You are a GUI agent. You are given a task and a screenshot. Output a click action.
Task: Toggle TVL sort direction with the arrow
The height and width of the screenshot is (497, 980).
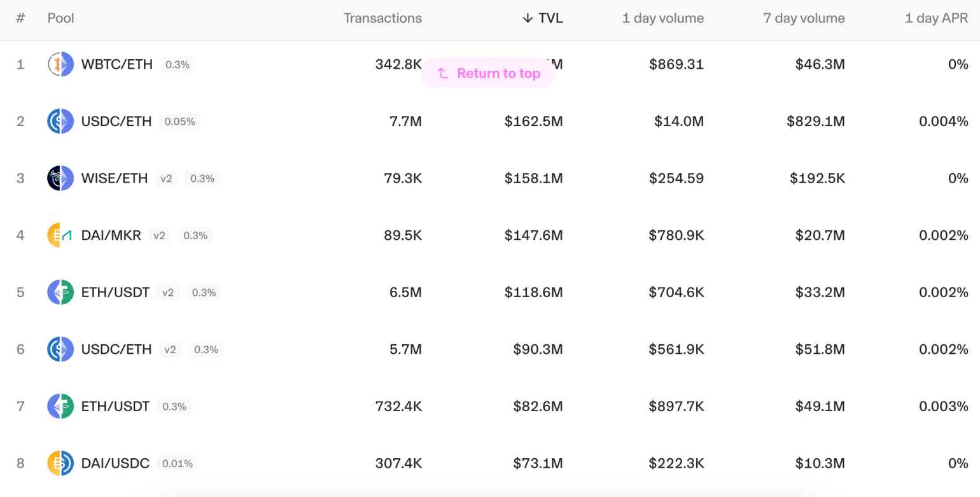coord(526,18)
